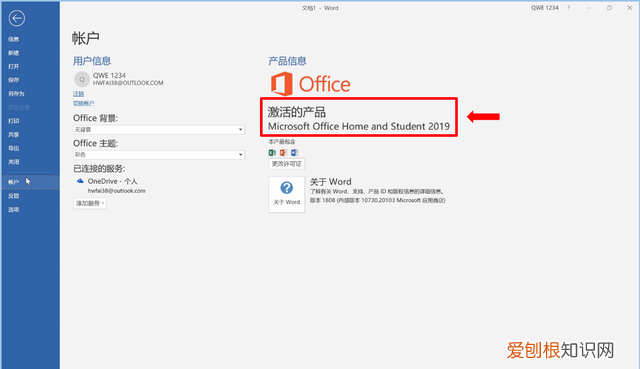Click QWE 1234 account name in title bar
This screenshot has width=640, height=369.
point(544,8)
